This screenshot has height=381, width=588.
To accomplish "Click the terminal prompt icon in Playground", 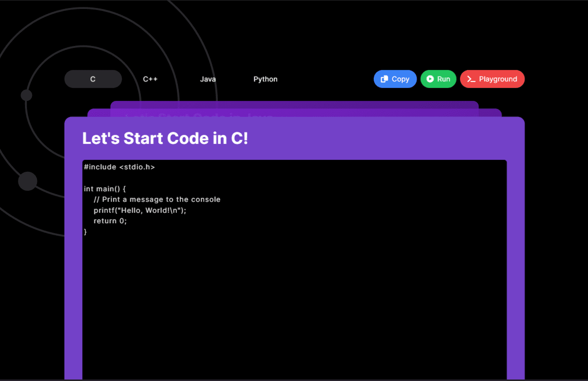I will pyautogui.click(x=471, y=79).
